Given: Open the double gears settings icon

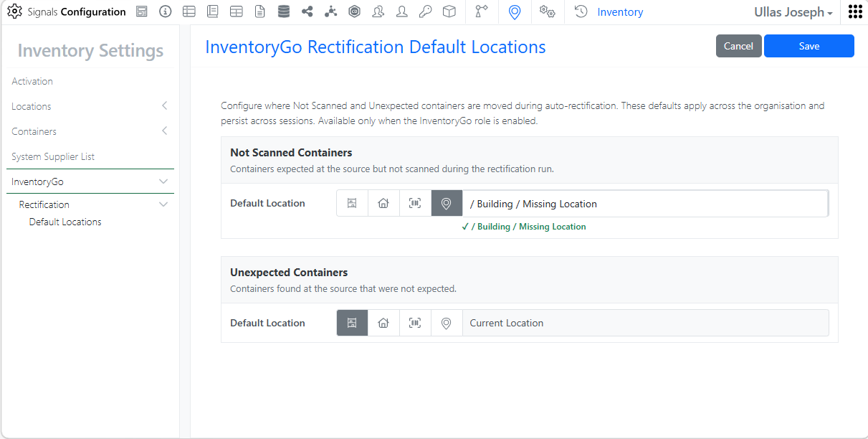Looking at the screenshot, I should tap(548, 11).
